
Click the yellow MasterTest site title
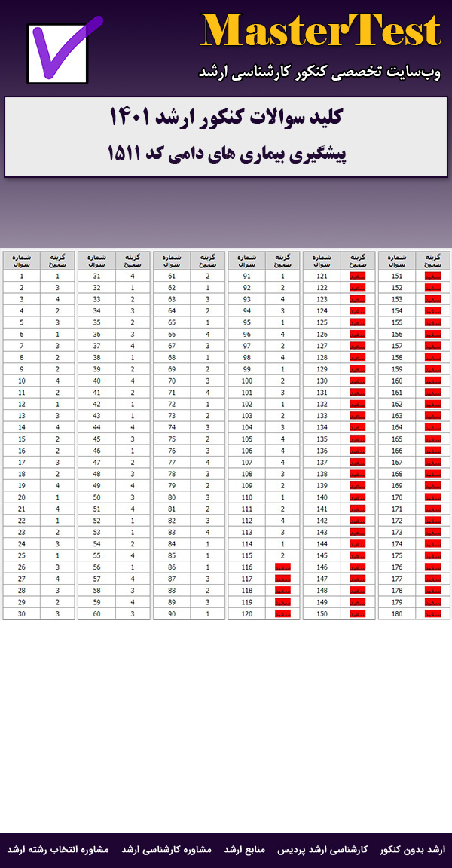[x=321, y=32]
